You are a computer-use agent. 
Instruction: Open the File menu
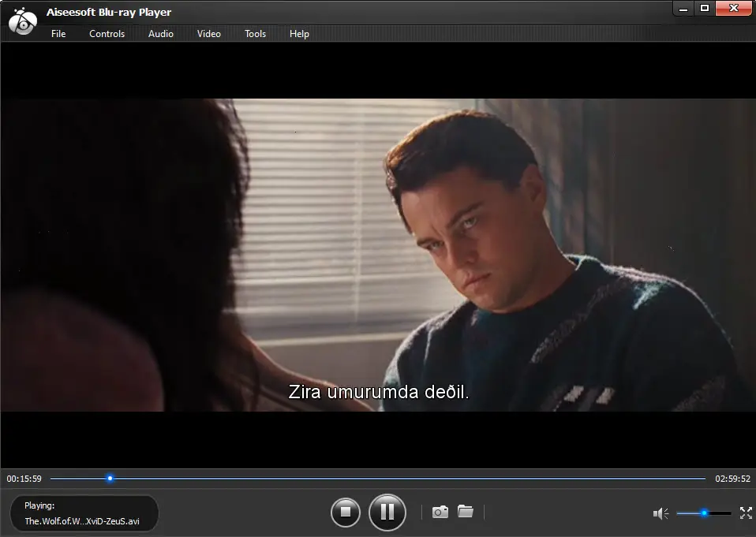click(x=58, y=34)
